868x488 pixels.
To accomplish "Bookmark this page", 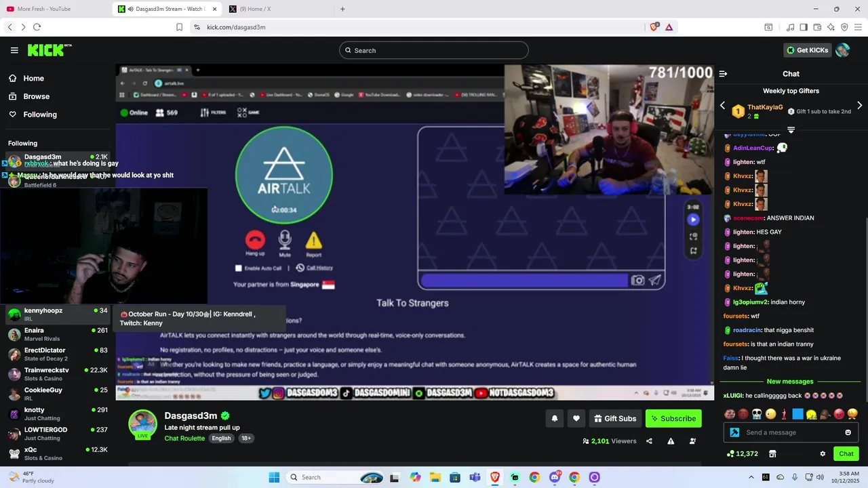I will point(179,27).
